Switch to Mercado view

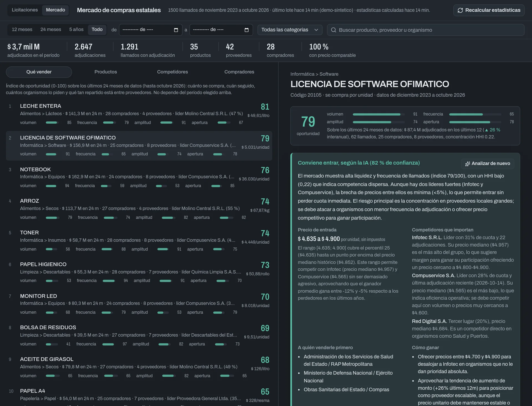[55, 10]
